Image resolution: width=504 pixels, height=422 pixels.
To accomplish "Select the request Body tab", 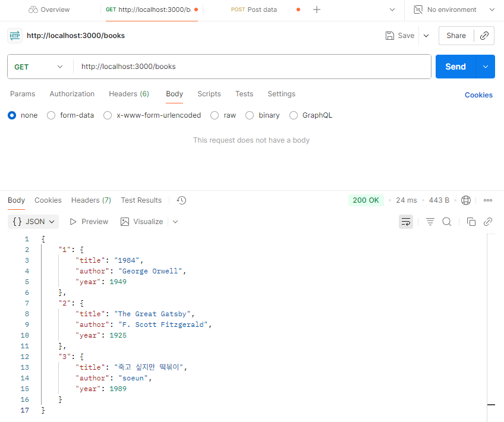I will (175, 94).
